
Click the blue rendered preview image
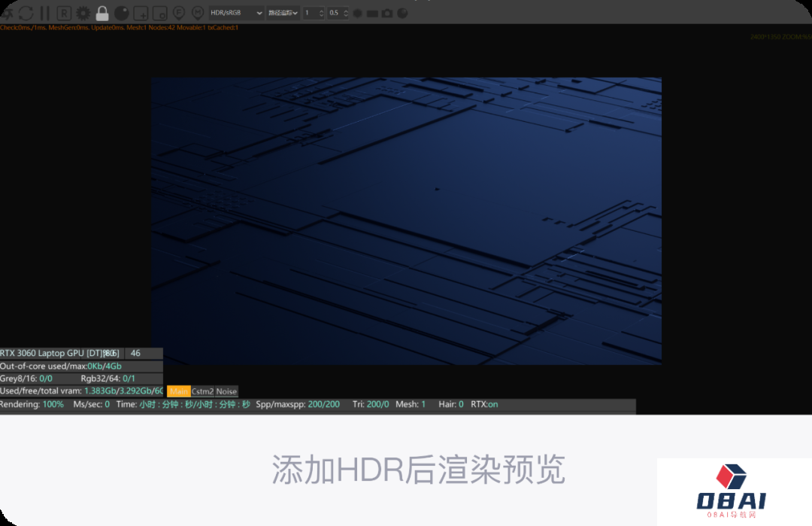point(406,220)
